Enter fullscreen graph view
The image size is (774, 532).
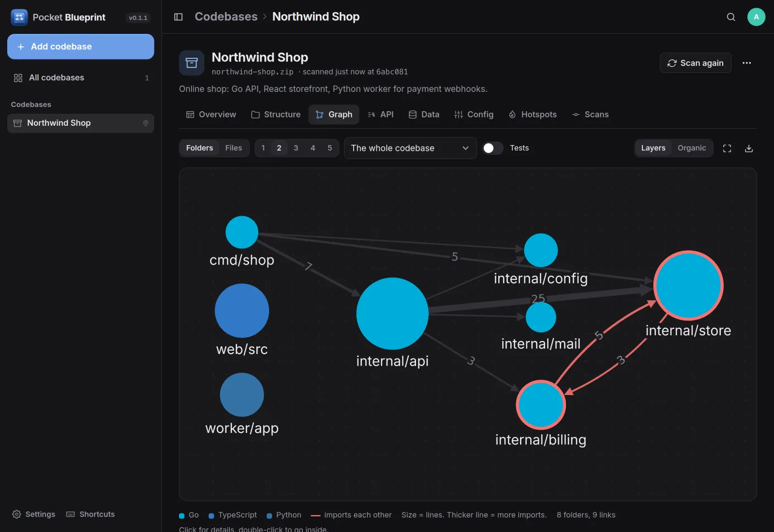point(727,148)
